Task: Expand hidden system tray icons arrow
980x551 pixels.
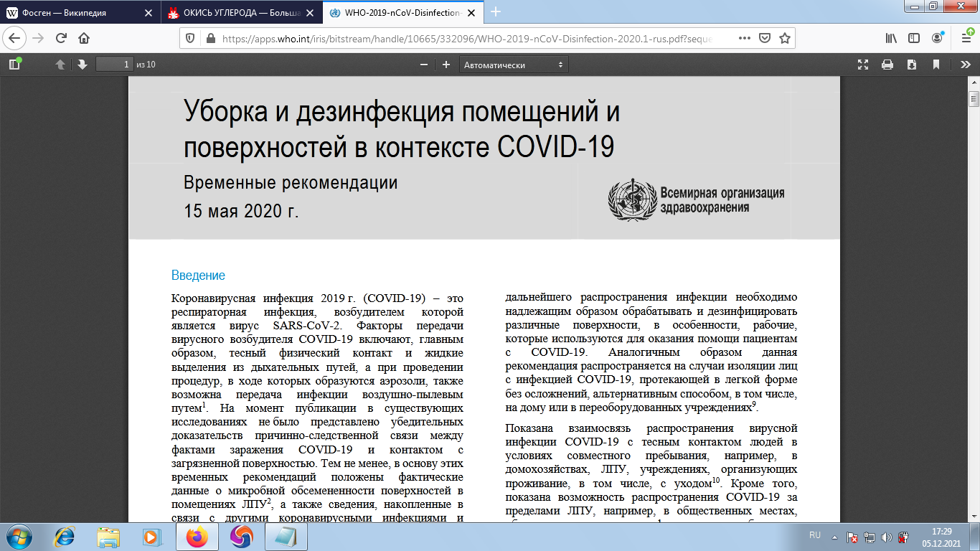Action: (834, 539)
